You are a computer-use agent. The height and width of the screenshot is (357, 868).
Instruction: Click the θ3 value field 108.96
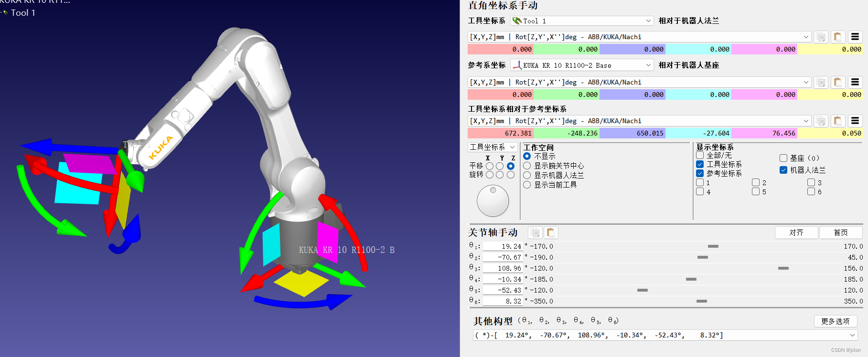503,268
